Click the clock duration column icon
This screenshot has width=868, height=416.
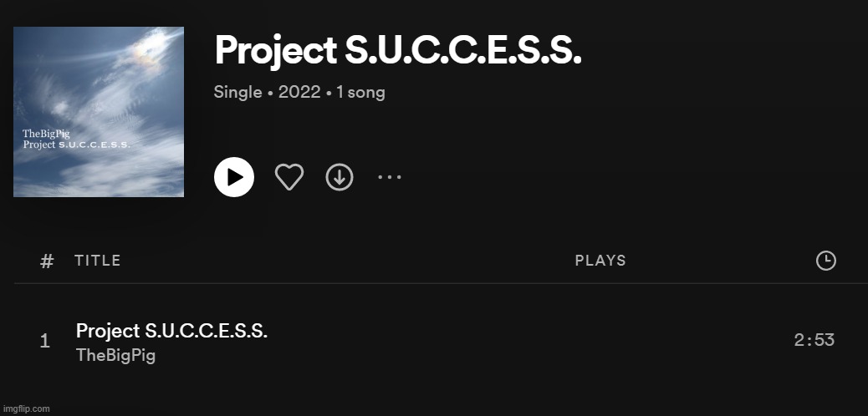[x=826, y=261]
